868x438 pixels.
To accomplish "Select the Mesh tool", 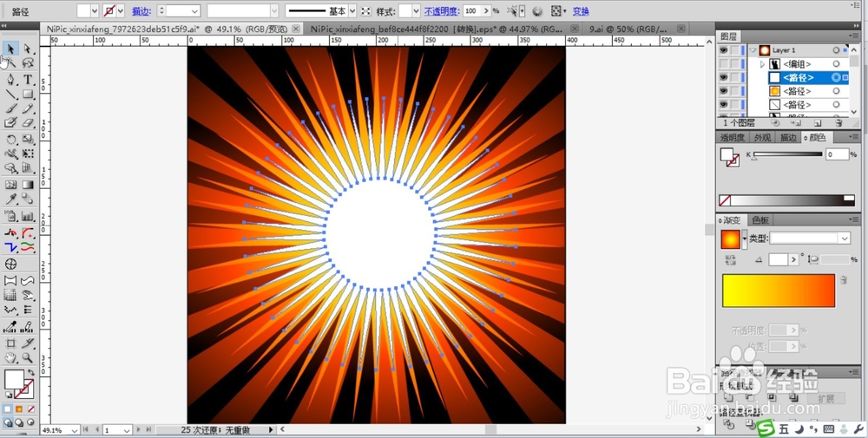I will (x=10, y=185).
